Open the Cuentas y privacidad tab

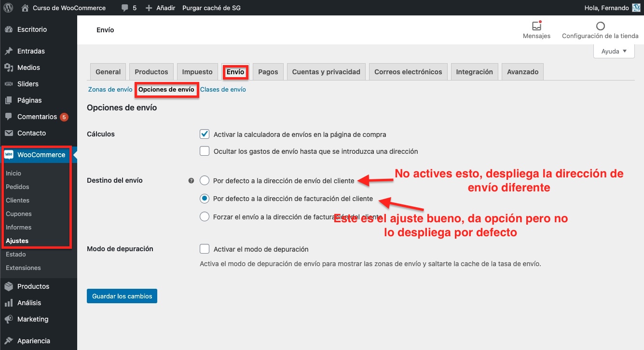pyautogui.click(x=326, y=72)
